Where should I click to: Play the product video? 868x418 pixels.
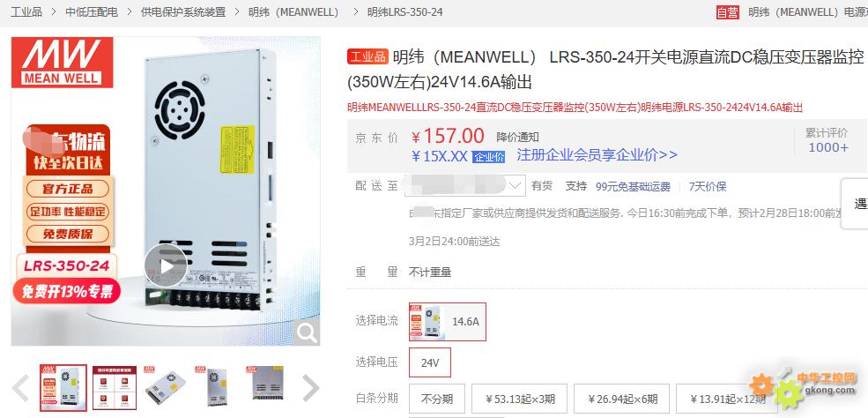coord(166,265)
